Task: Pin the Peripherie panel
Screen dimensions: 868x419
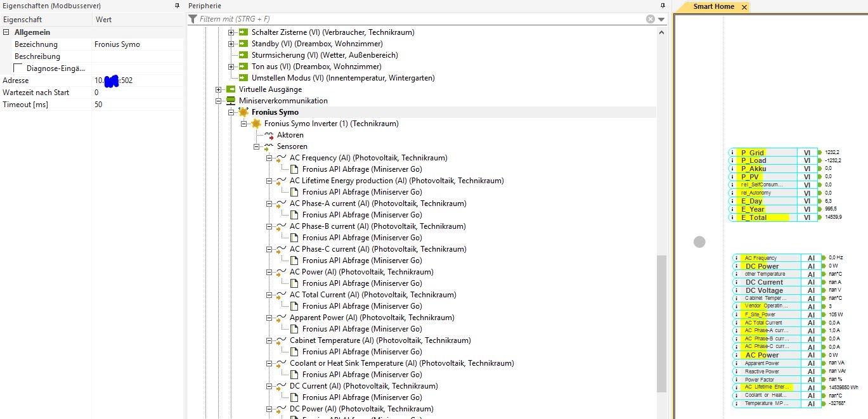Action: click(x=662, y=6)
